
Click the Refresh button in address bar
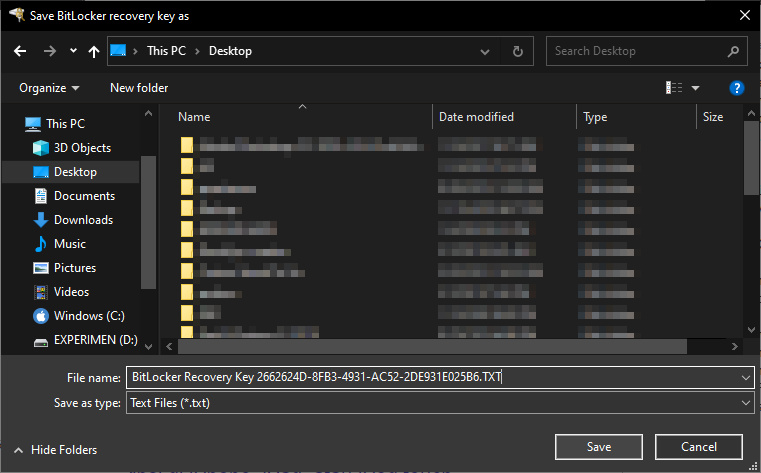pos(517,51)
